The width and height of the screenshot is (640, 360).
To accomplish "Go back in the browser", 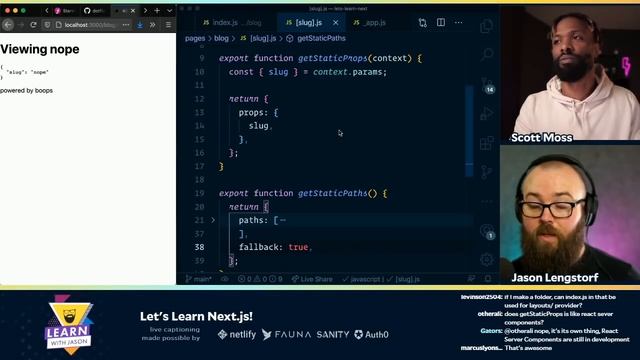I will 8,25.
